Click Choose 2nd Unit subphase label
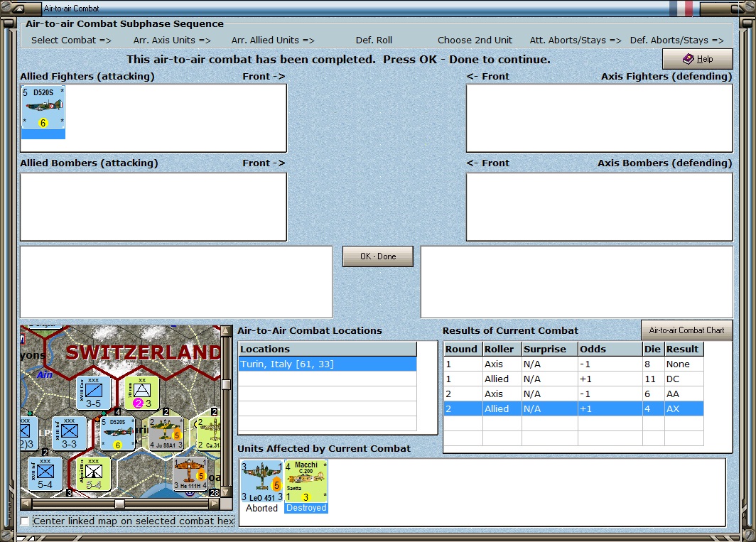 tap(475, 40)
